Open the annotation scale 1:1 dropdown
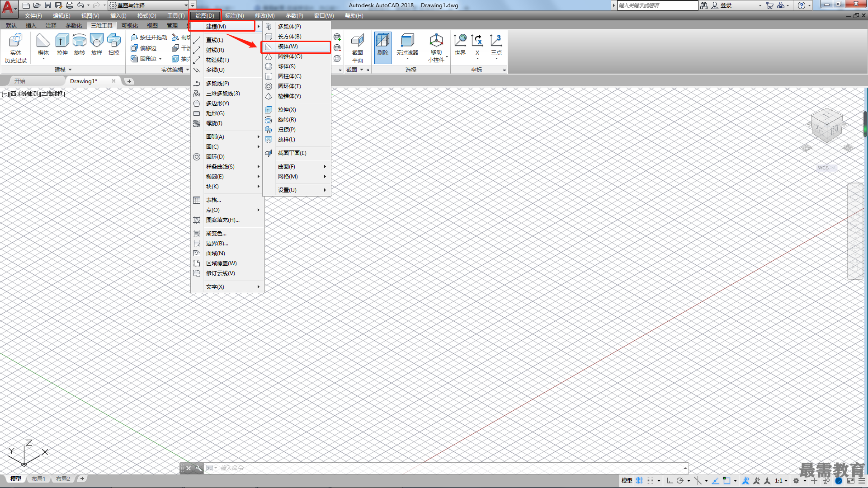The height and width of the screenshot is (488, 868). 781,481
